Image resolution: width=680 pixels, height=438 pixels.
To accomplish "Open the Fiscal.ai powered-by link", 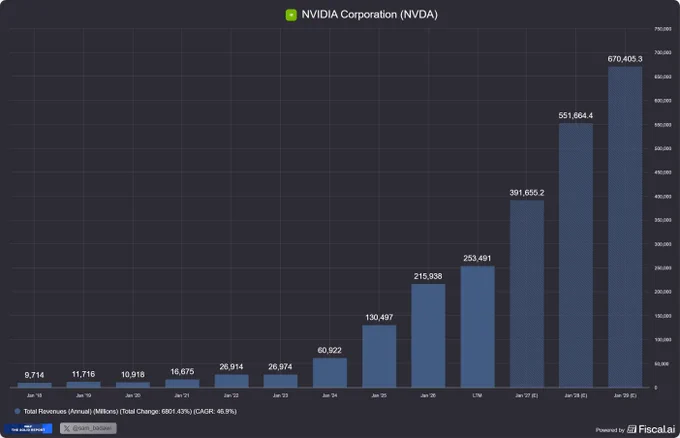I will 635,429.
